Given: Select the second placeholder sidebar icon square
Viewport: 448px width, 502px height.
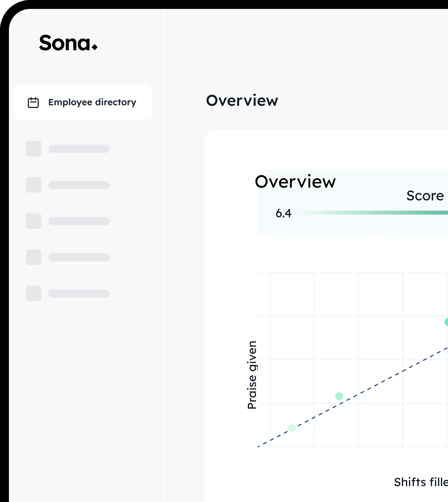Looking at the screenshot, I should coord(34,185).
